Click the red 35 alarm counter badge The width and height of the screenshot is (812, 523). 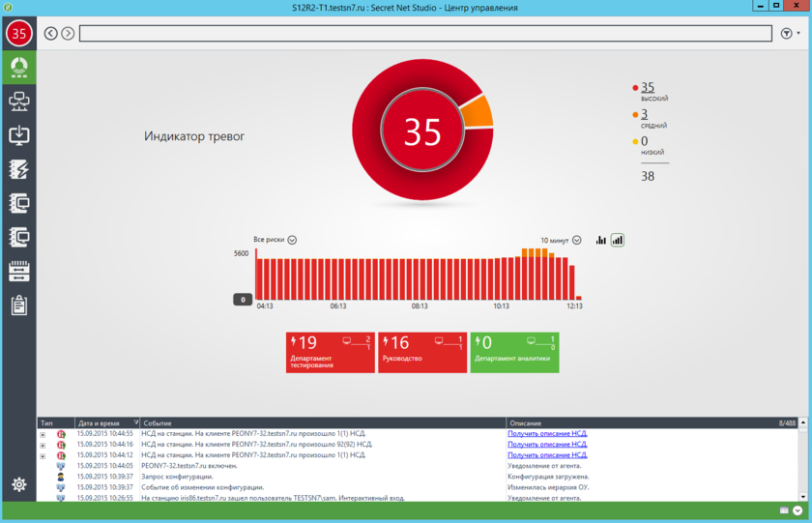(x=19, y=34)
